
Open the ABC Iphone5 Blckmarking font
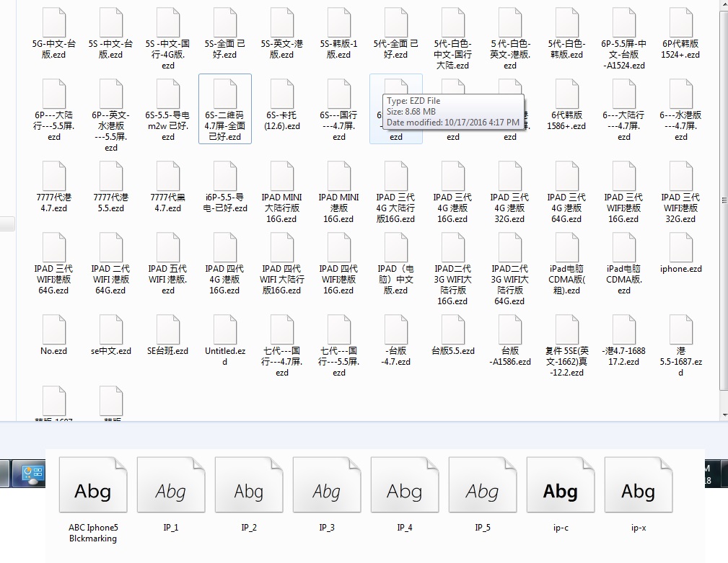[93, 484]
